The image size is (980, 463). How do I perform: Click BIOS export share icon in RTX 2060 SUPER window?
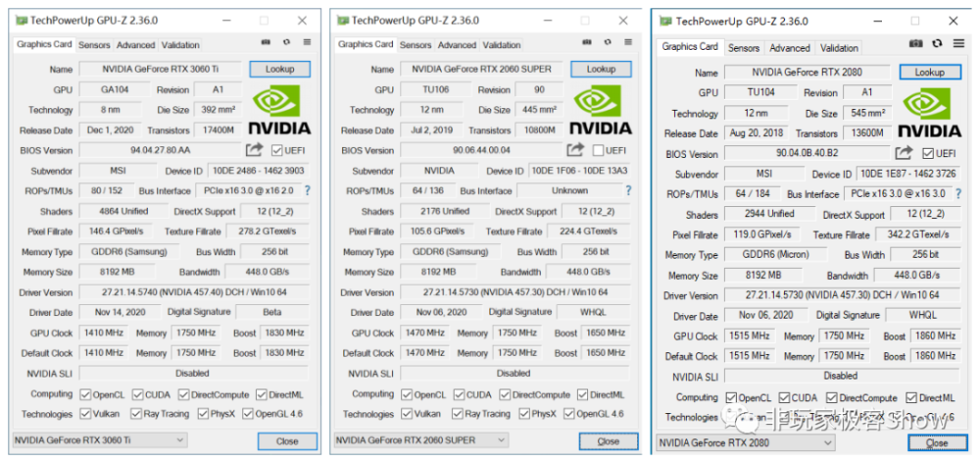pyautogui.click(x=575, y=149)
